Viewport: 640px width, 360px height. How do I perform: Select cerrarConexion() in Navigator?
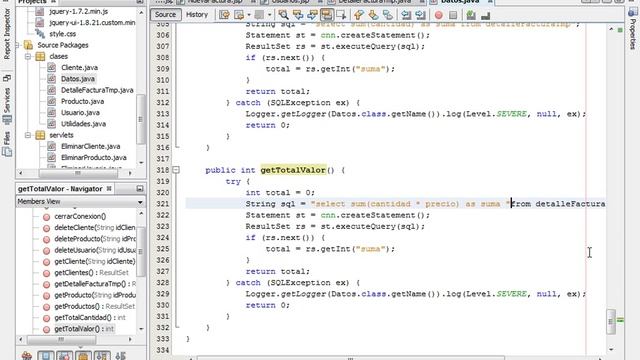(x=80, y=216)
